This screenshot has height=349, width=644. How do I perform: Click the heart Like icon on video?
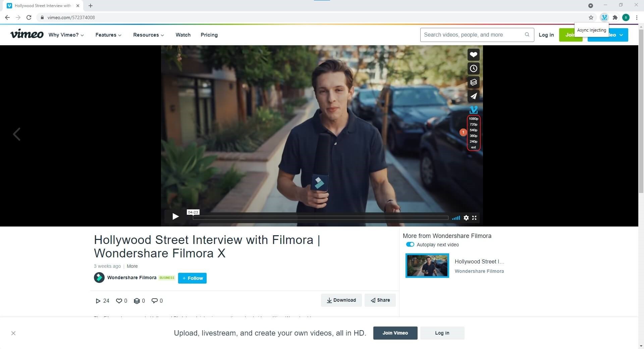tap(473, 55)
